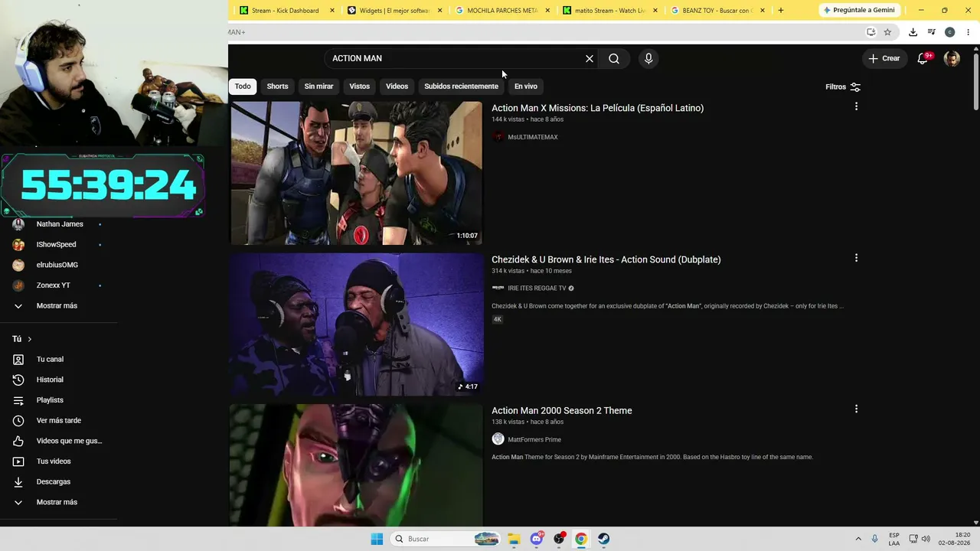This screenshot has height=551, width=980.
Task: Open Nathan James subscription
Action: click(60, 224)
